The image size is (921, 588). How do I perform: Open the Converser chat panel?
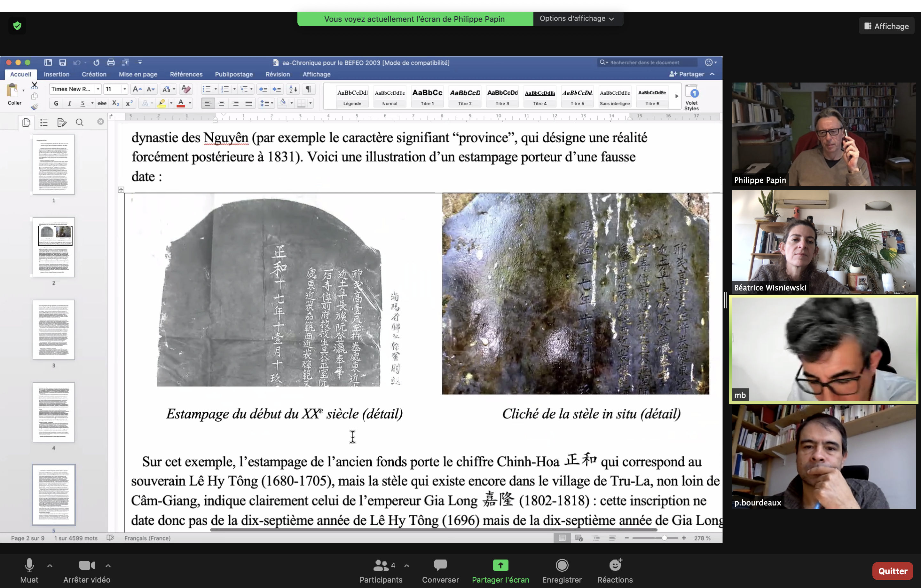440,565
